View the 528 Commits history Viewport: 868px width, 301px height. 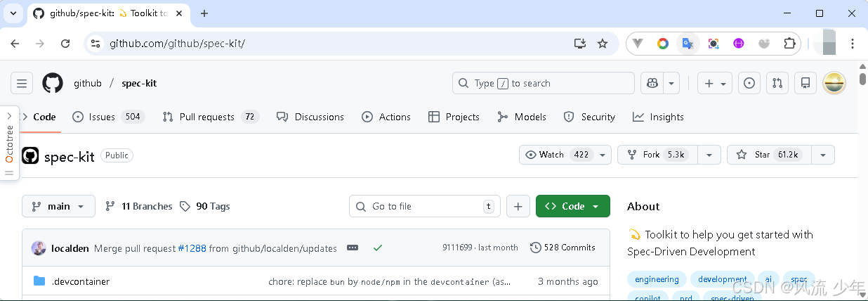pyautogui.click(x=563, y=248)
